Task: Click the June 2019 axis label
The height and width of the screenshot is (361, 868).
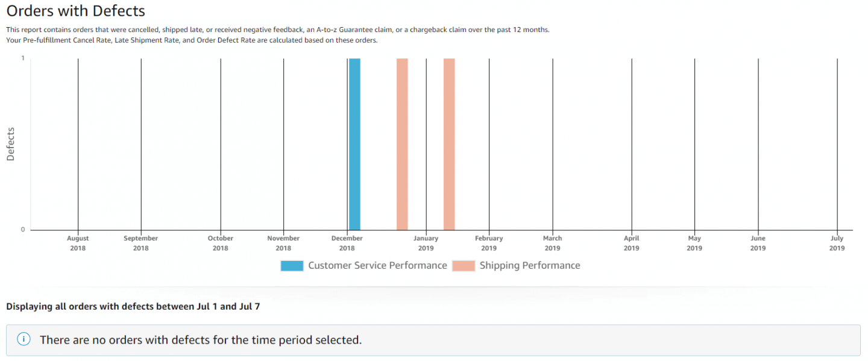Action: pyautogui.click(x=758, y=243)
